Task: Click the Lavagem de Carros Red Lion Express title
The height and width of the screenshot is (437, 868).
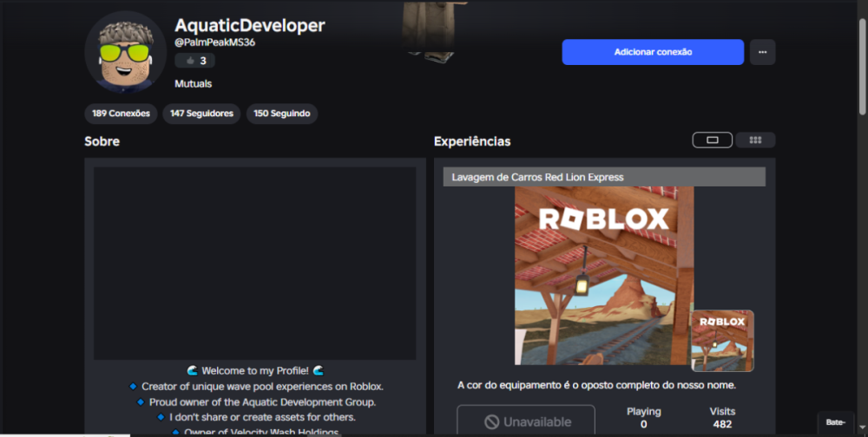Action: (x=537, y=177)
